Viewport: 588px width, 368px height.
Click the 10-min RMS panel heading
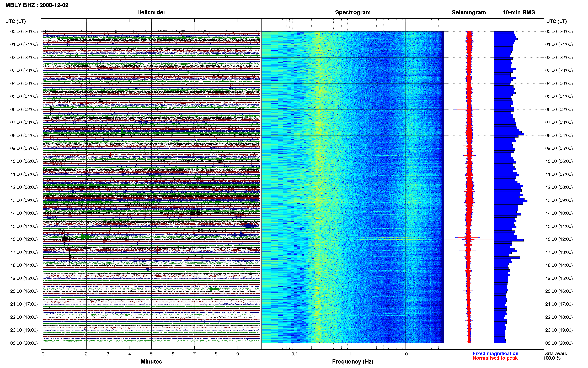pos(519,12)
